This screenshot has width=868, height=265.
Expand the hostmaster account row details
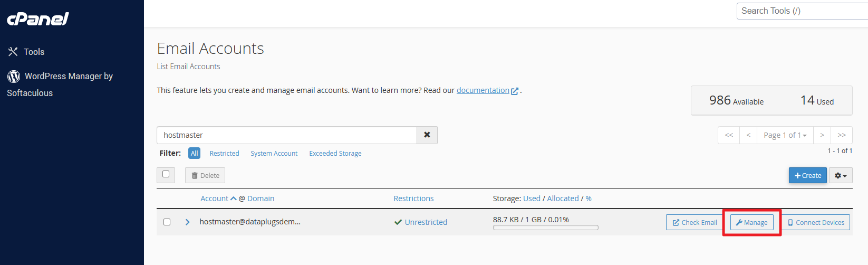187,222
